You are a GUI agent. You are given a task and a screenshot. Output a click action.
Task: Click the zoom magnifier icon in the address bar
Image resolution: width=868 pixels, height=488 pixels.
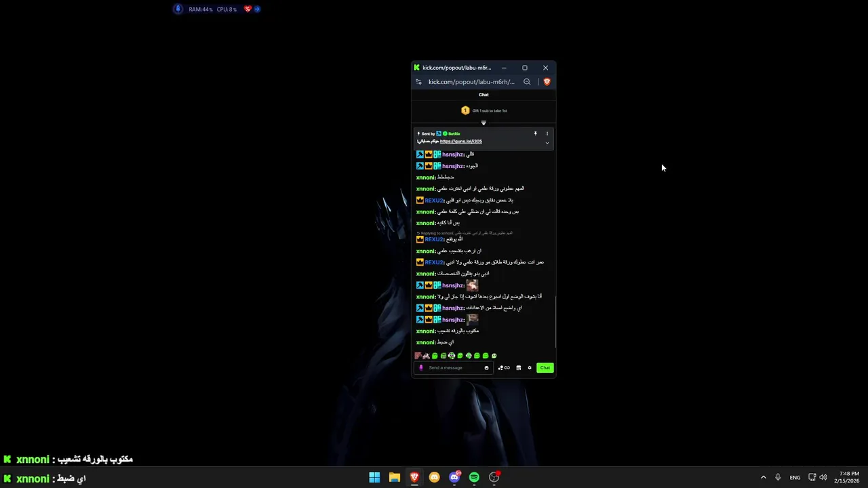point(527,82)
